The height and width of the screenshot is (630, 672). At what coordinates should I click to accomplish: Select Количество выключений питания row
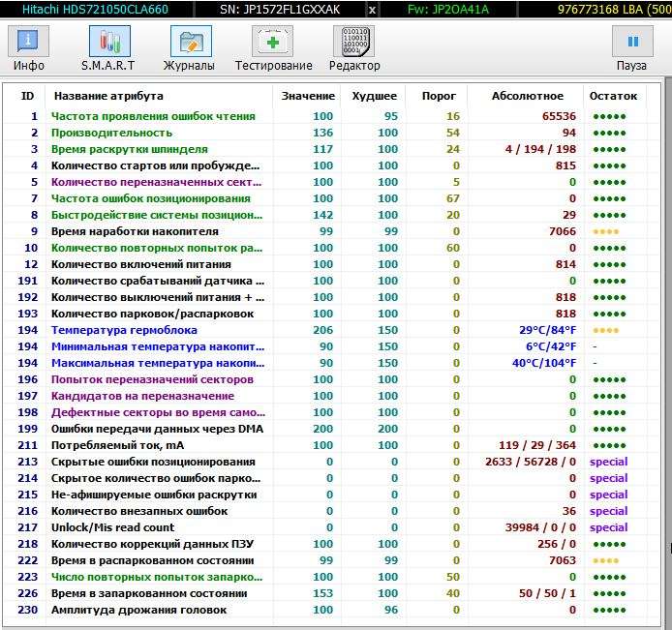pos(330,297)
